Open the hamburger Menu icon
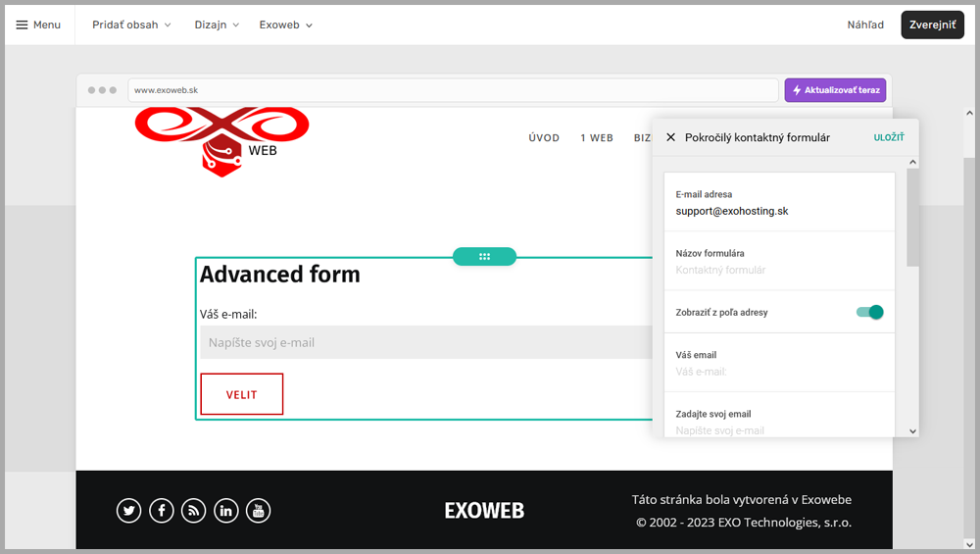 (x=23, y=25)
